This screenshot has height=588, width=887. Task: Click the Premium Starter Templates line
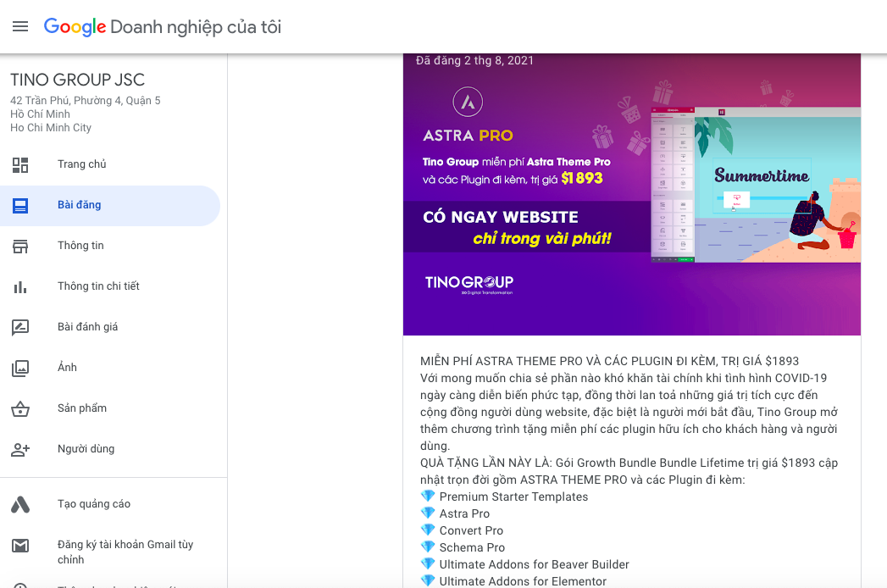pos(513,496)
